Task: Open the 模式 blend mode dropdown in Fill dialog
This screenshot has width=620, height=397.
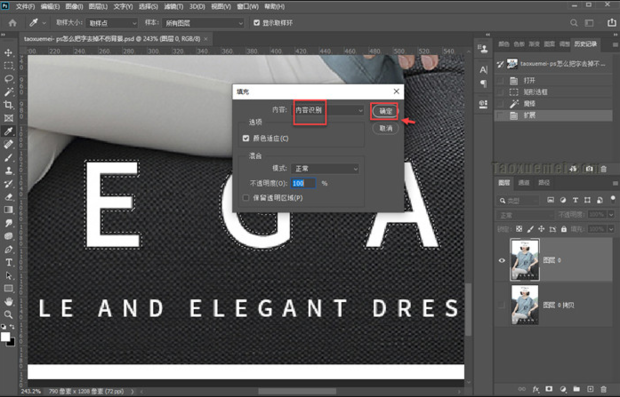Action: pyautogui.click(x=325, y=169)
